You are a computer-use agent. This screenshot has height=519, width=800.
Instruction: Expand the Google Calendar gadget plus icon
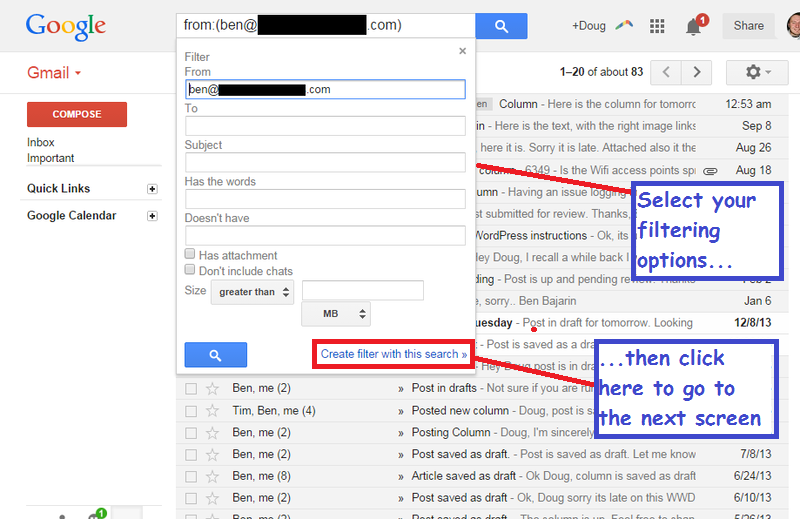[152, 216]
